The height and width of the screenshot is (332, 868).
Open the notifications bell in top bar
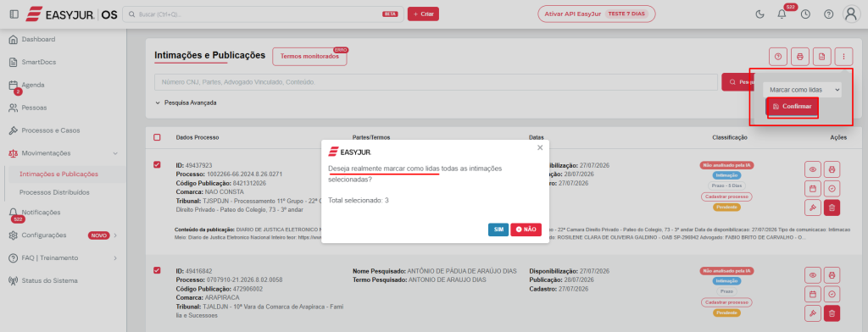[782, 14]
